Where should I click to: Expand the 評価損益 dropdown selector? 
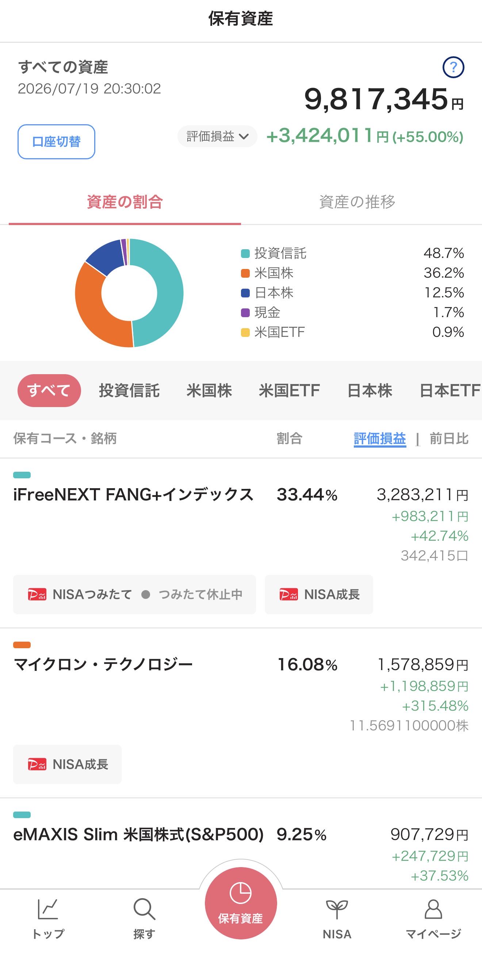217,136
